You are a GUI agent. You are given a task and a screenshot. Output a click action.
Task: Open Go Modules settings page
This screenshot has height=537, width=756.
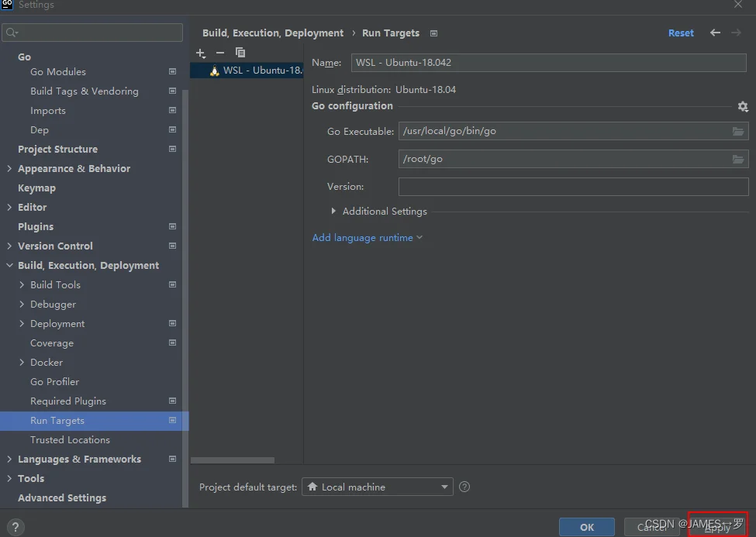coord(58,71)
